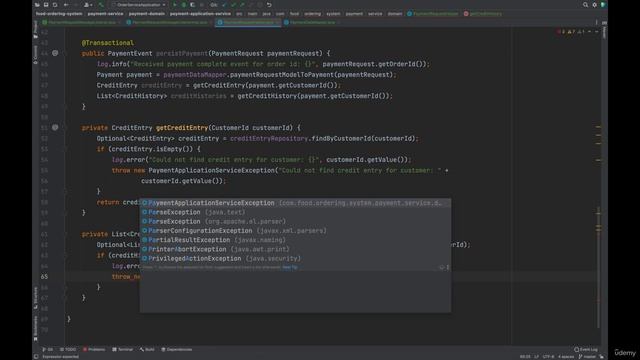Select PrinterAbortException suggestion
Image resolution: width=640 pixels, height=360 pixels.
click(296, 249)
